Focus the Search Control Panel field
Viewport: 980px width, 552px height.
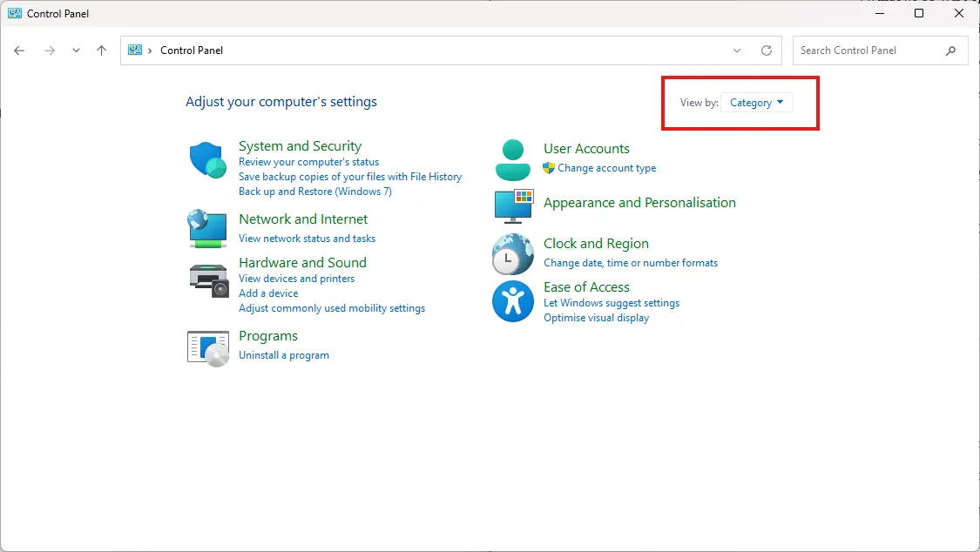[x=880, y=50]
